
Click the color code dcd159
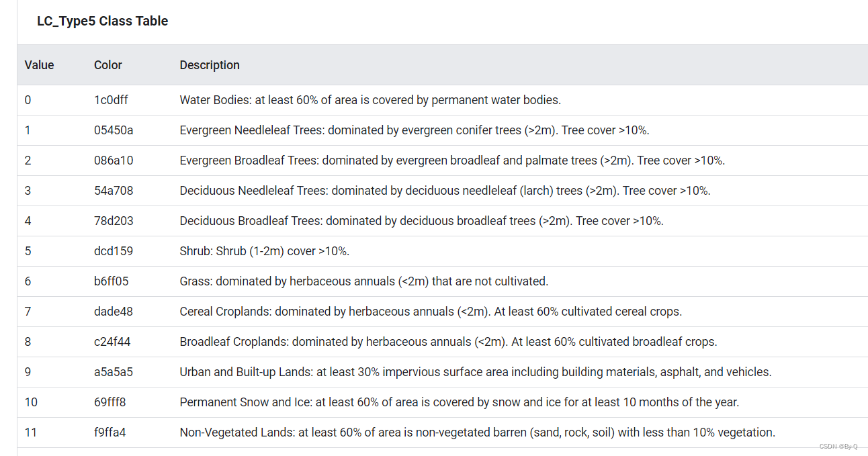[x=114, y=251]
